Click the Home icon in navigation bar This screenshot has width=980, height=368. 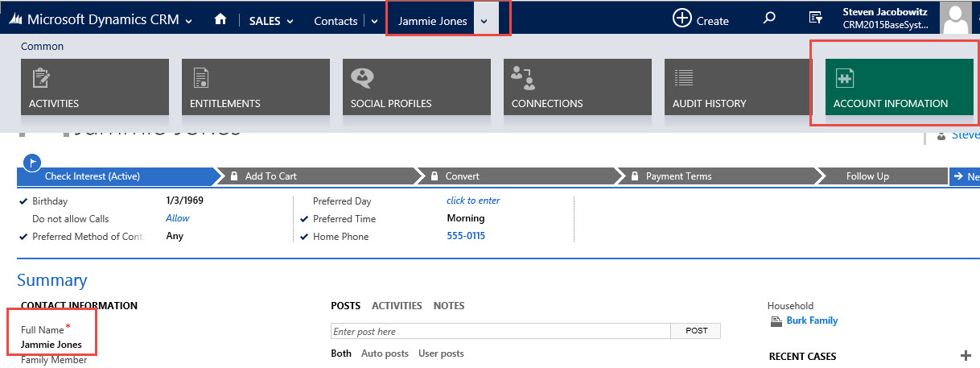click(220, 20)
